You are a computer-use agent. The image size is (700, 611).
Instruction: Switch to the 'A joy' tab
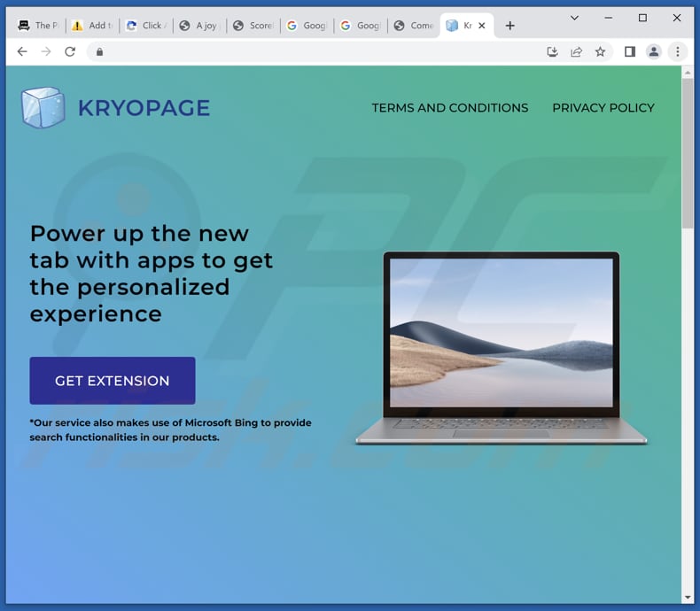tap(200, 26)
